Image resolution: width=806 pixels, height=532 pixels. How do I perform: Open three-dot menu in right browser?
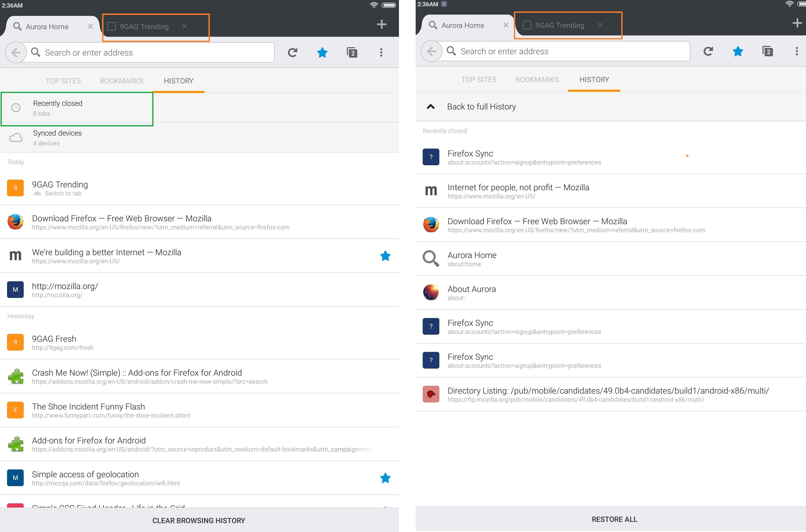797,51
